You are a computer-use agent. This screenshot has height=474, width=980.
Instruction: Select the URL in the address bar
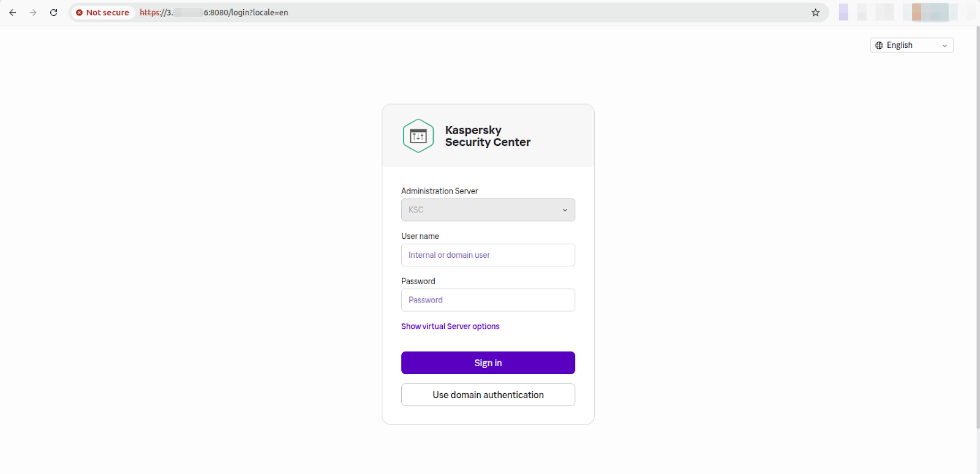pos(429,12)
